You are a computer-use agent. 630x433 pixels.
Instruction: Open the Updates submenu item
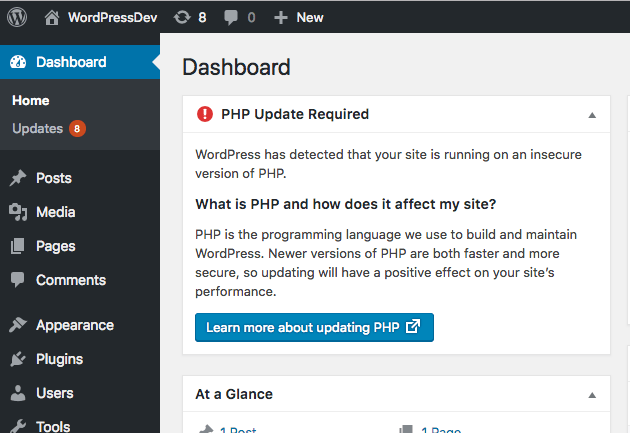tap(37, 129)
